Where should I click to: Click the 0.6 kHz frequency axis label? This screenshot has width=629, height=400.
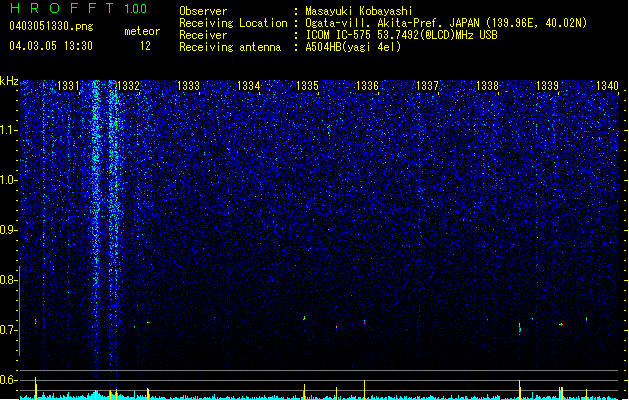coord(8,380)
